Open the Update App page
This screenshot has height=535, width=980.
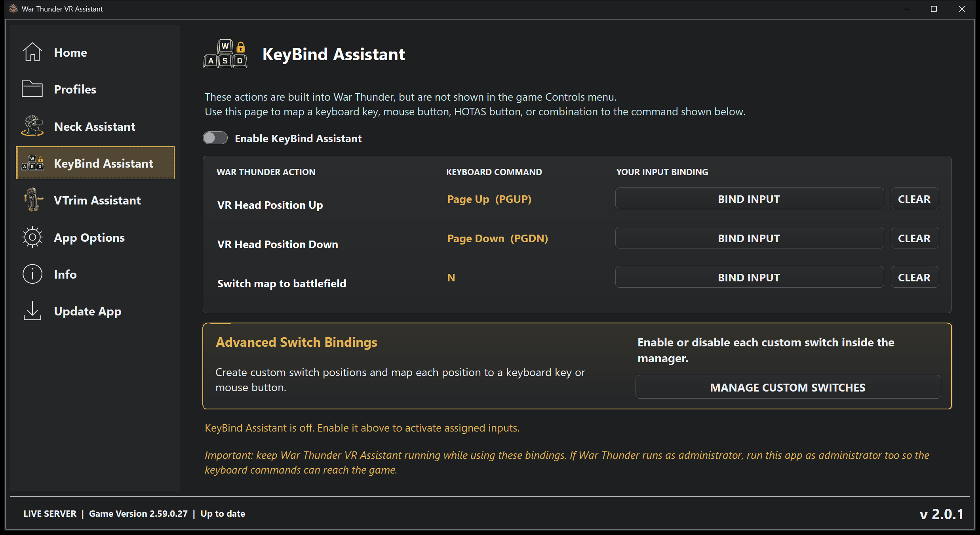click(x=95, y=311)
